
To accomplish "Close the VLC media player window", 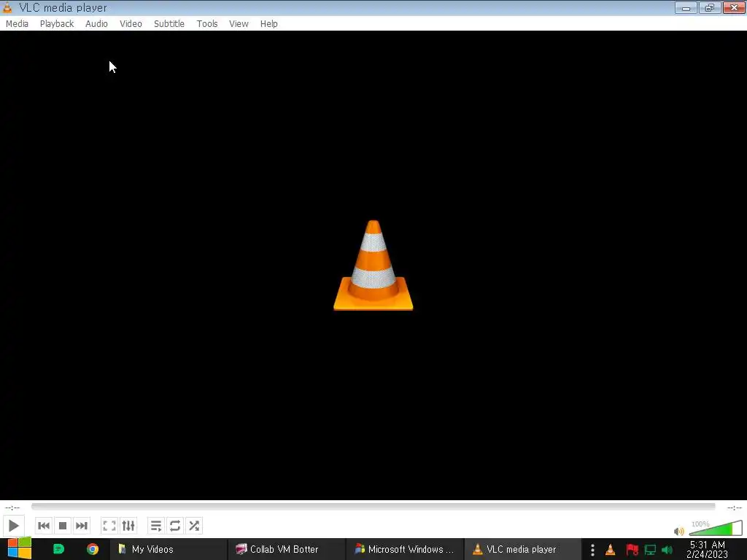I will [x=734, y=7].
